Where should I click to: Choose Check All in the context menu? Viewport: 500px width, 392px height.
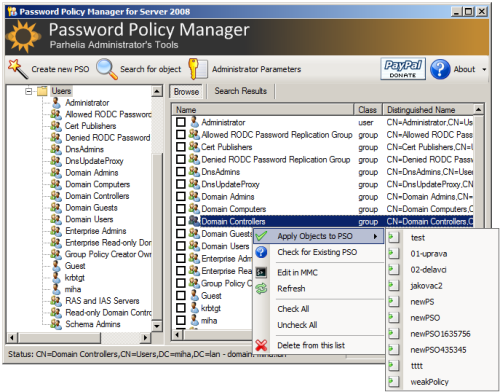point(319,309)
